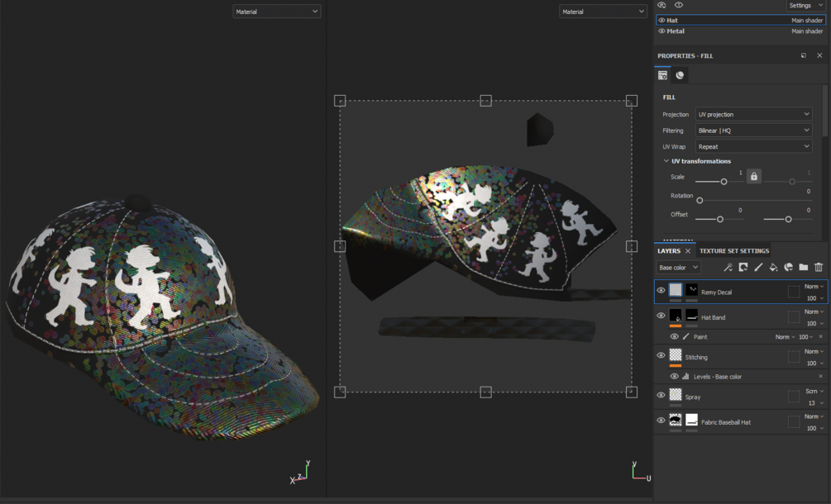Click the Fabric Baseball Hat layer content thumbnail
Image resolution: width=831 pixels, height=504 pixels.
coord(676,420)
